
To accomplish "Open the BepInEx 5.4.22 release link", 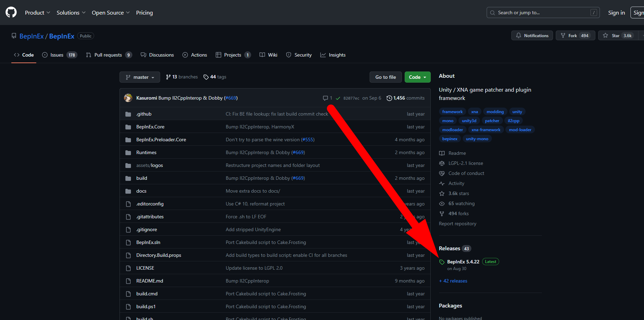I will (x=463, y=262).
